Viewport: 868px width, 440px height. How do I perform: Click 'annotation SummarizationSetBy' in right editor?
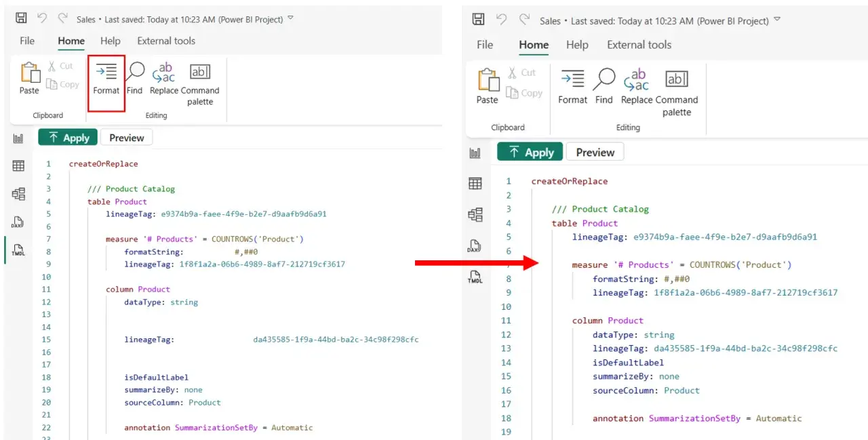(667, 418)
